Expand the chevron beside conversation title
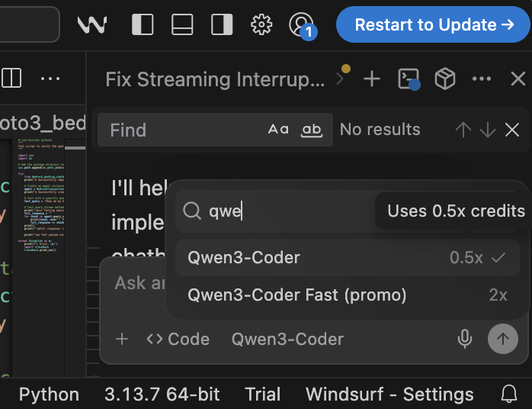532x409 pixels. pos(340,79)
